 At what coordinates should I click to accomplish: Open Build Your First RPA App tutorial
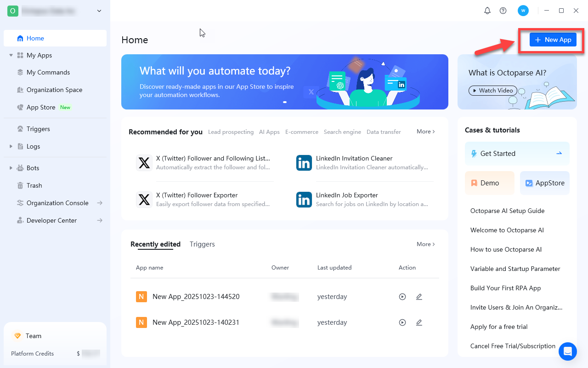pyautogui.click(x=505, y=288)
